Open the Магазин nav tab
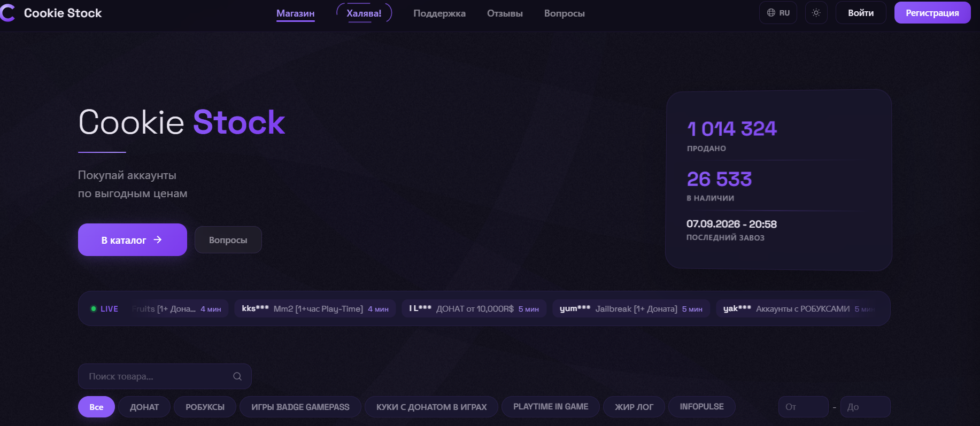This screenshot has width=980, height=426. [x=295, y=13]
